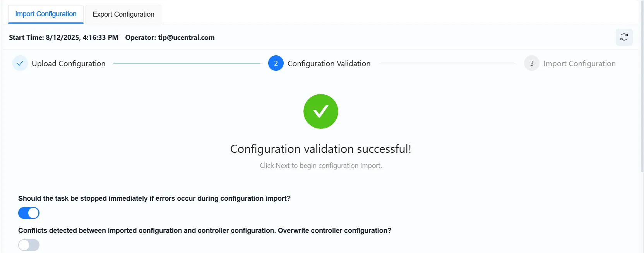Click the refresh icon button

624,37
